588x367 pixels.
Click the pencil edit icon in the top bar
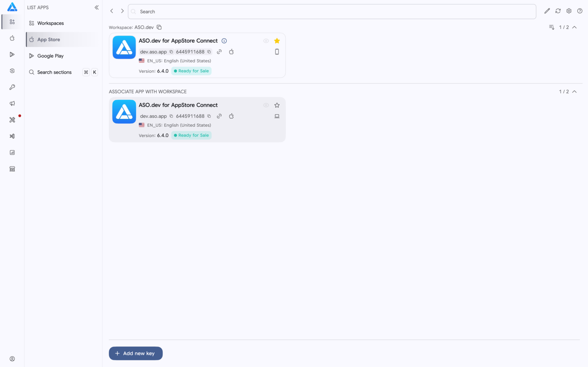coord(547,11)
